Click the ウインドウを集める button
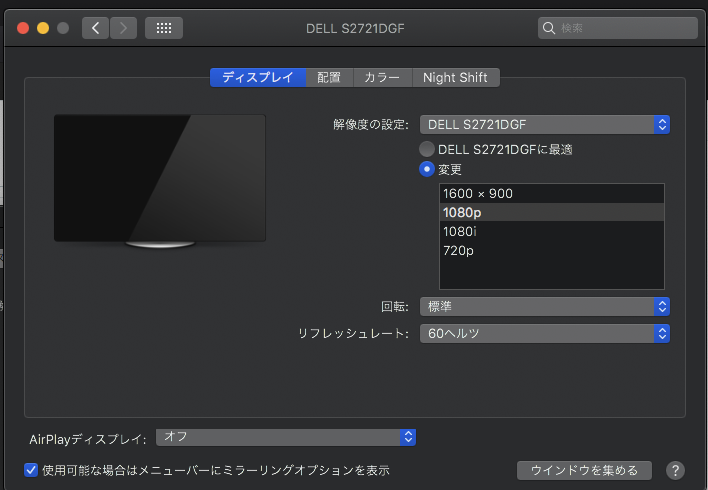708x490 pixels. point(584,471)
